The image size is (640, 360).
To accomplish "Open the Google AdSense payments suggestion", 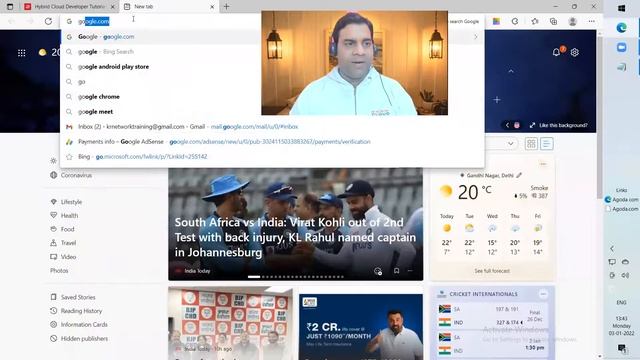I will (x=272, y=142).
